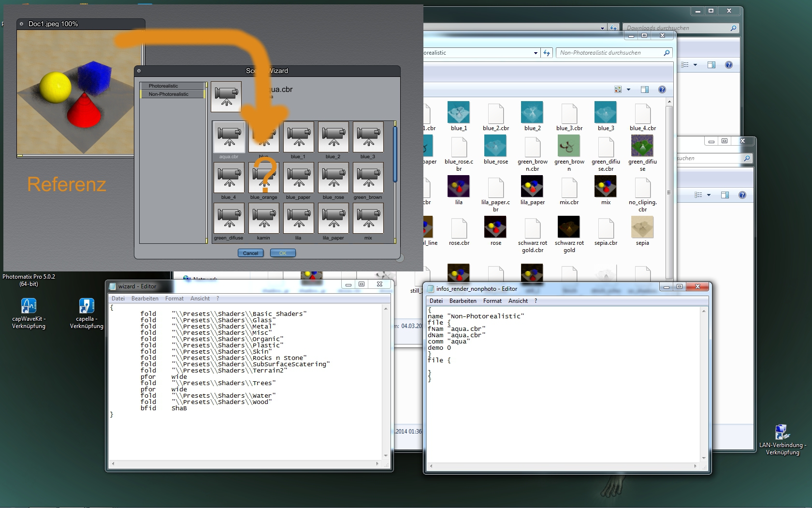The width and height of the screenshot is (812, 508).
Task: Toggle preview pane in Non-Photorealistic Explorer window
Action: [x=645, y=90]
